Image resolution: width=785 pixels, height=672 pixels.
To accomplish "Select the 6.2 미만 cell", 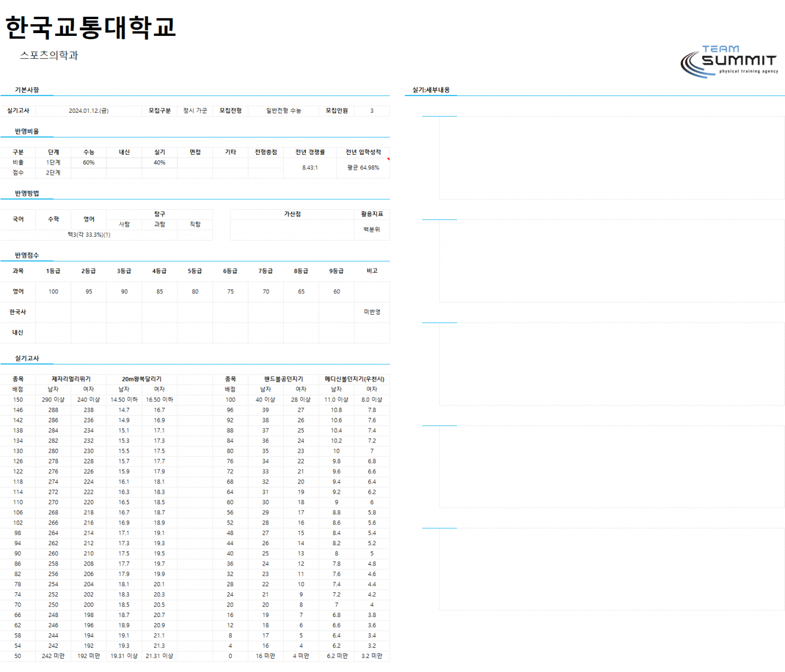I will point(337,656).
